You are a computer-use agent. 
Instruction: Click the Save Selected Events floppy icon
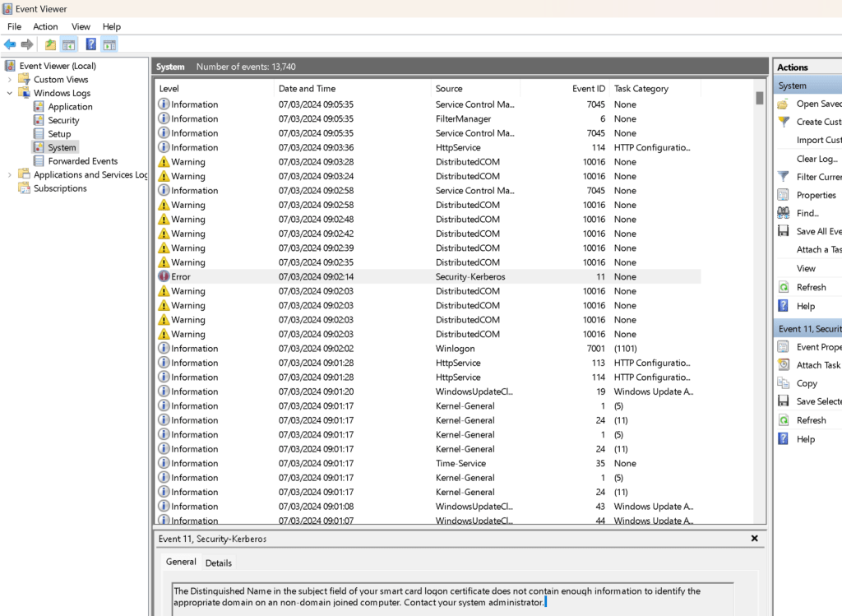click(784, 401)
